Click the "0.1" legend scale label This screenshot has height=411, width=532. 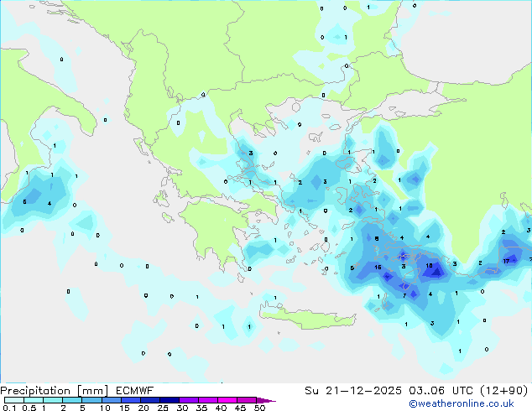9,408
